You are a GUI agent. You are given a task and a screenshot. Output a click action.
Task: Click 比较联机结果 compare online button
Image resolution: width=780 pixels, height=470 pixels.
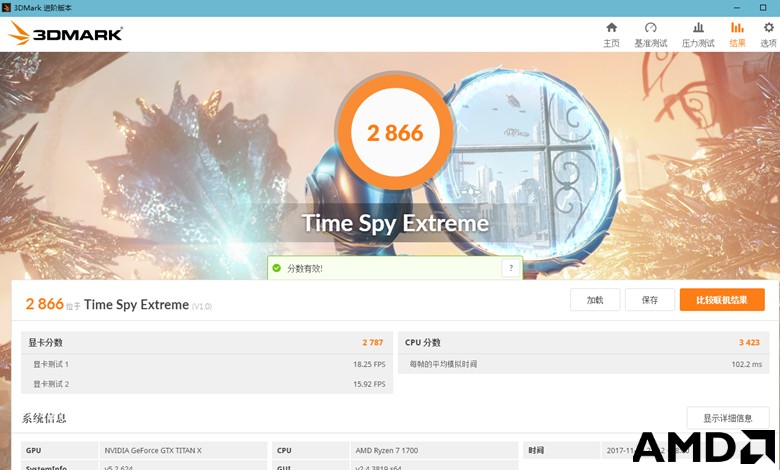point(722,299)
